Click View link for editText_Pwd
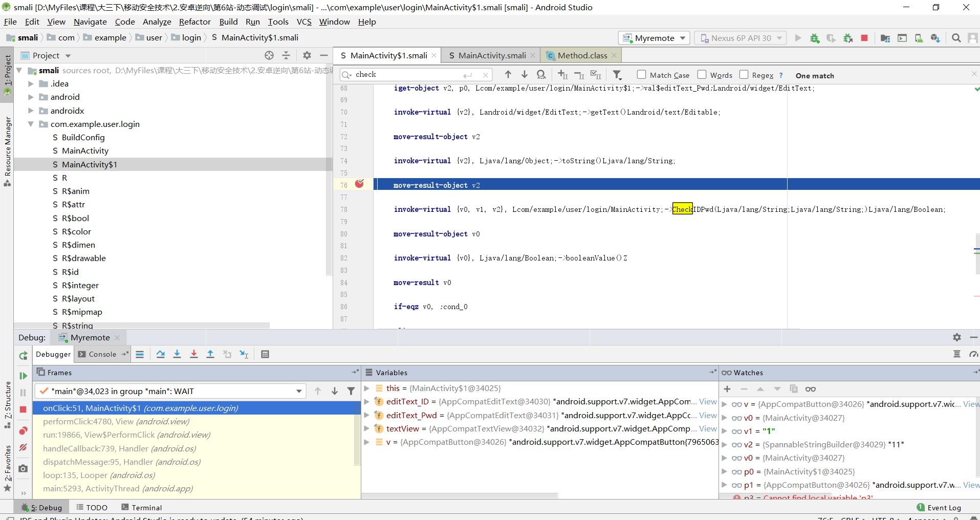 pyautogui.click(x=708, y=415)
